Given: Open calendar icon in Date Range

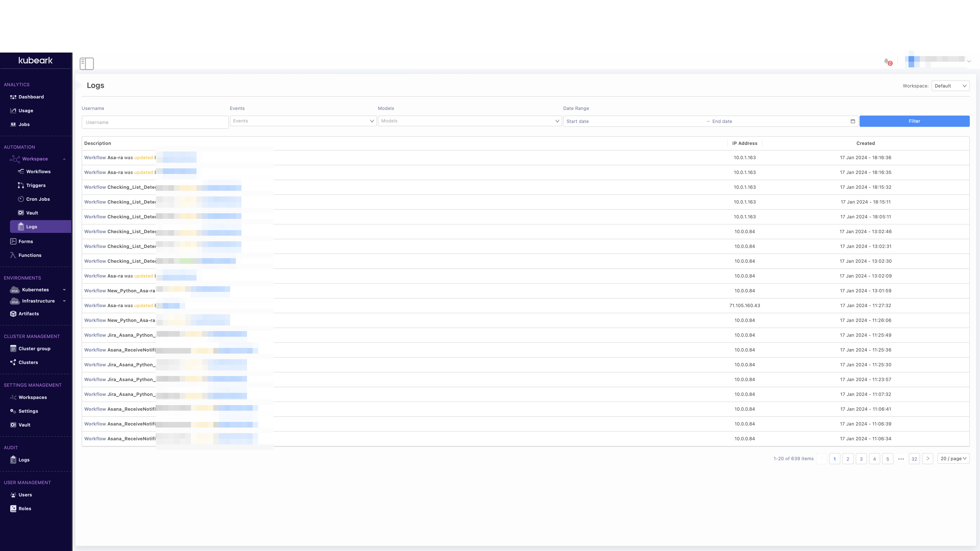Looking at the screenshot, I should 853,121.
